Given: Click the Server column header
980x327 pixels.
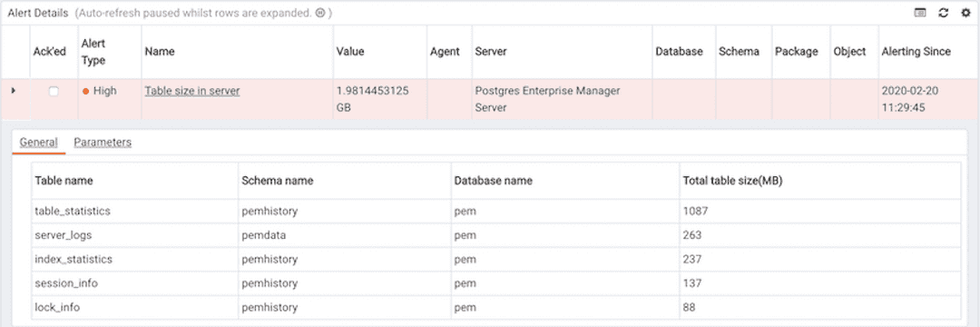Looking at the screenshot, I should (x=491, y=52).
